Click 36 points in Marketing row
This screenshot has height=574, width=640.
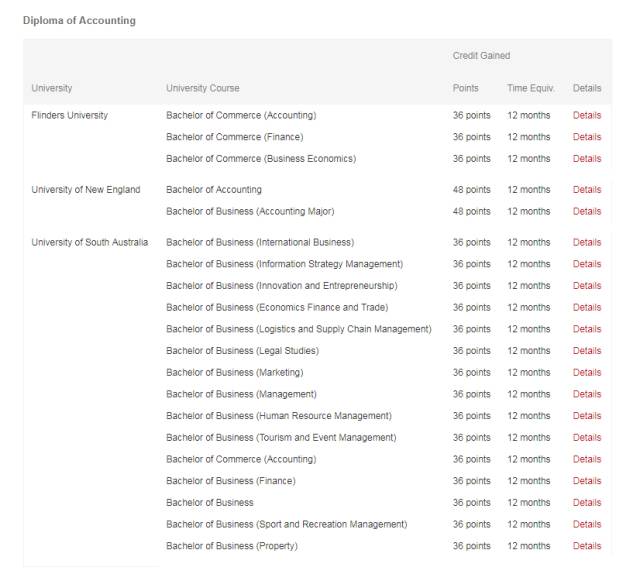click(x=471, y=372)
